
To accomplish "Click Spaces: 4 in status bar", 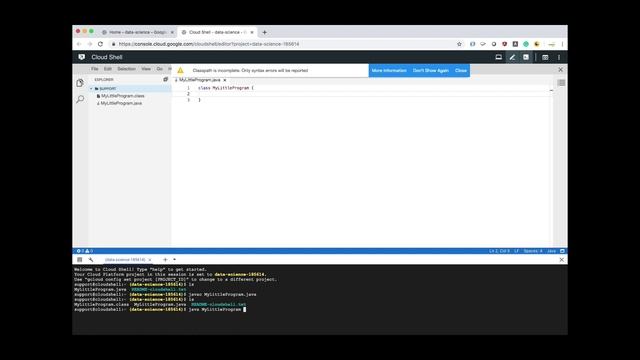I will [x=533, y=251].
